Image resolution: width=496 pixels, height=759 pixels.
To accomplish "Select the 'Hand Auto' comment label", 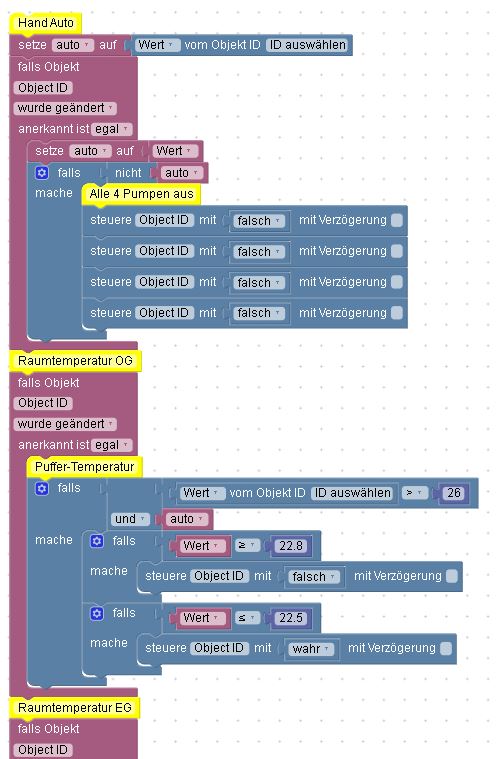I will [x=45, y=23].
